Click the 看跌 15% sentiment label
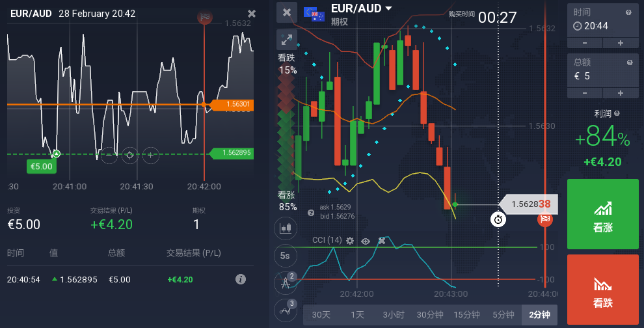Screen dimensions: 644x328 (287, 64)
